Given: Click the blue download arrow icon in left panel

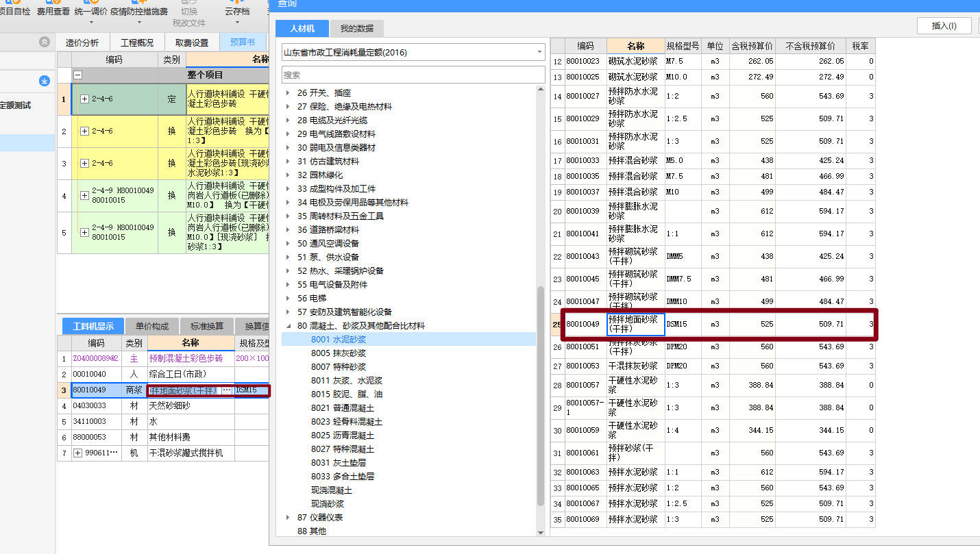Looking at the screenshot, I should 45,81.
